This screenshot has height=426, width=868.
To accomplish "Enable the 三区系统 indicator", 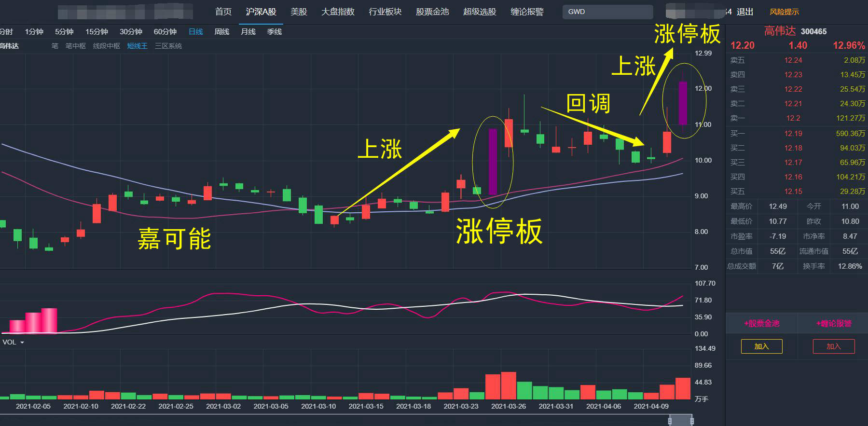I will point(168,46).
